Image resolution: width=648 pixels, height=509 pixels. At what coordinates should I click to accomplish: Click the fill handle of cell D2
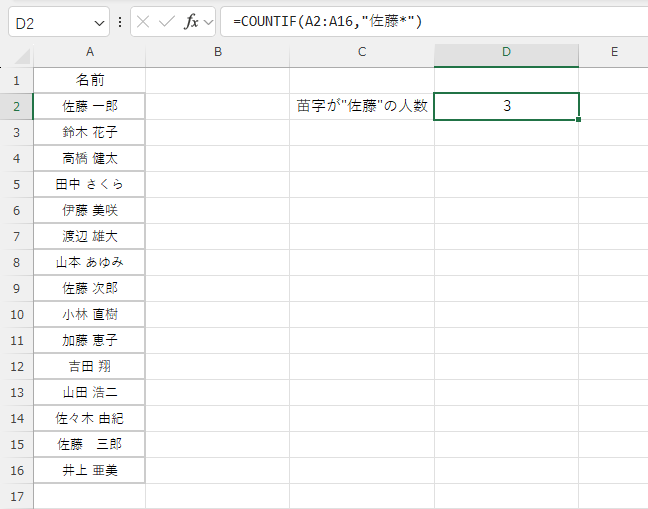pos(579,119)
